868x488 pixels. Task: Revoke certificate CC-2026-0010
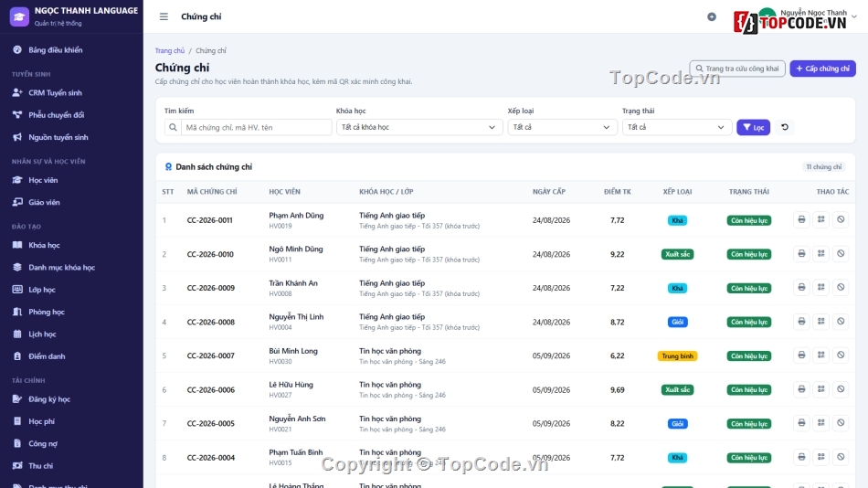click(841, 254)
